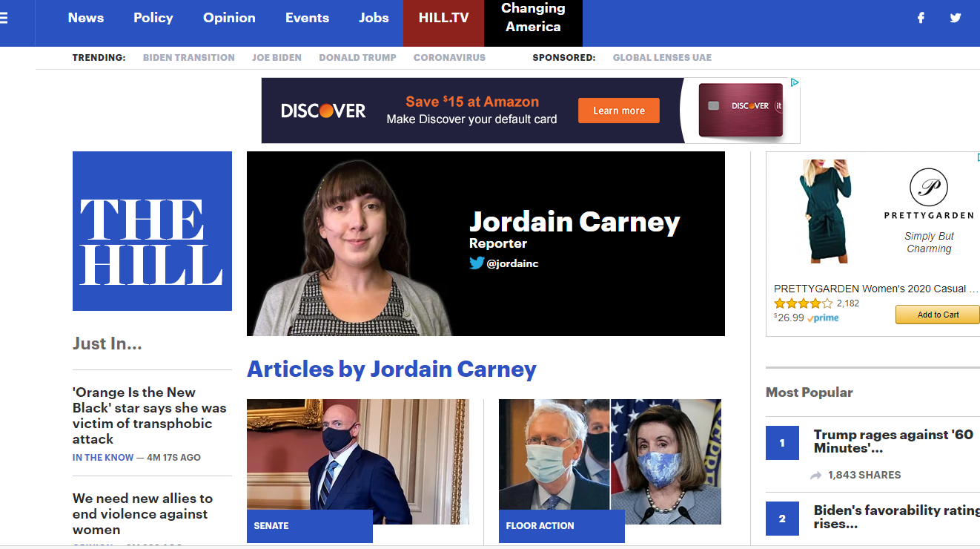Image resolution: width=980 pixels, height=549 pixels.
Task: Open 'Trump rages against 60 Minutes' story
Action: coord(893,441)
